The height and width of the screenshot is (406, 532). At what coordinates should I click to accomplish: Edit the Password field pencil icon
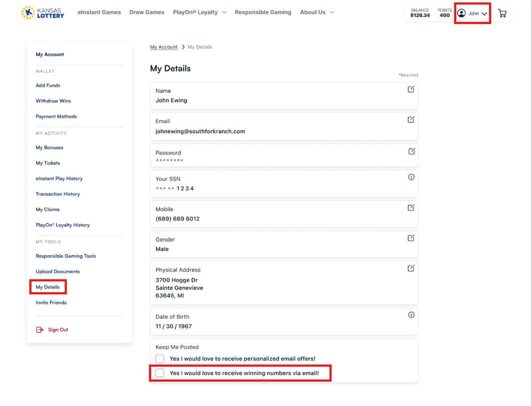411,151
